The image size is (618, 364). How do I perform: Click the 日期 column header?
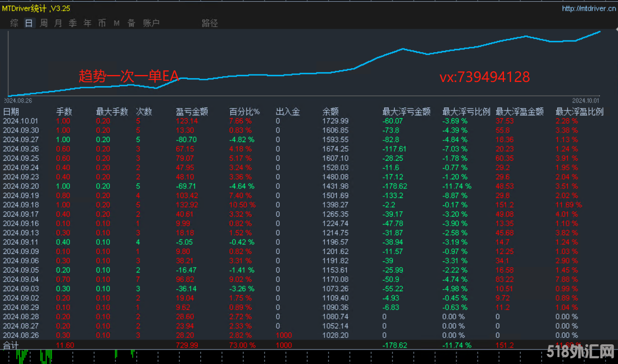tap(11, 112)
